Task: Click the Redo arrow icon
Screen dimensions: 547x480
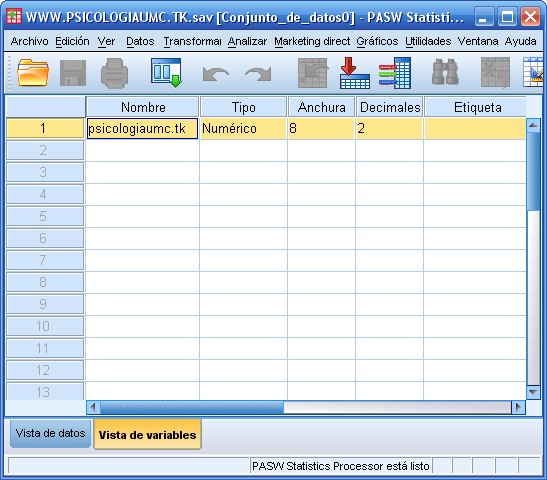Action: [x=258, y=74]
